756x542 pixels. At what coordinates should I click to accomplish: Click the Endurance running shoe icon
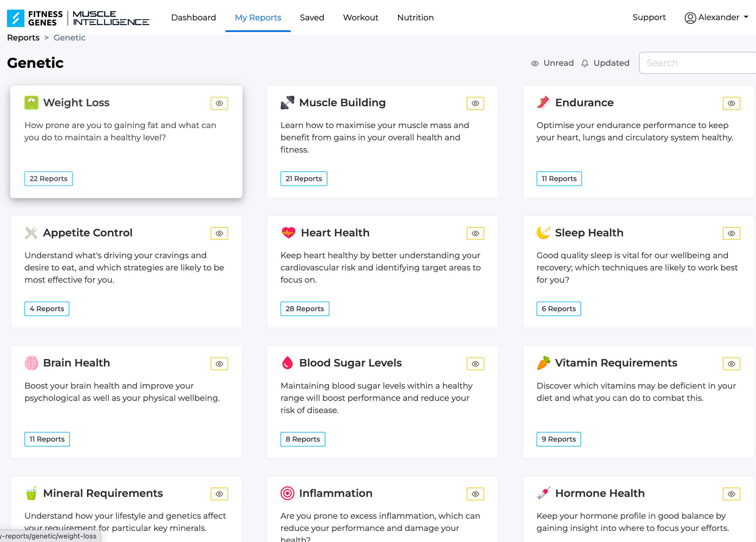543,103
